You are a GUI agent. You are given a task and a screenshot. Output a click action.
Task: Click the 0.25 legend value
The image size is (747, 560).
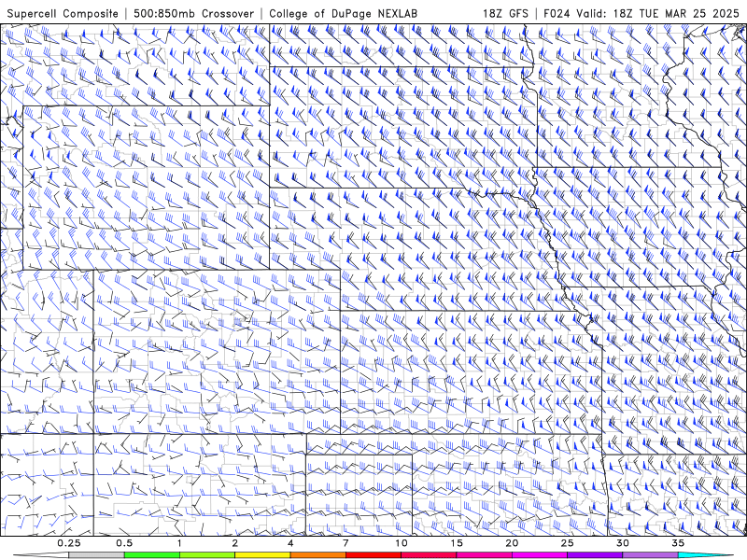coord(69,543)
